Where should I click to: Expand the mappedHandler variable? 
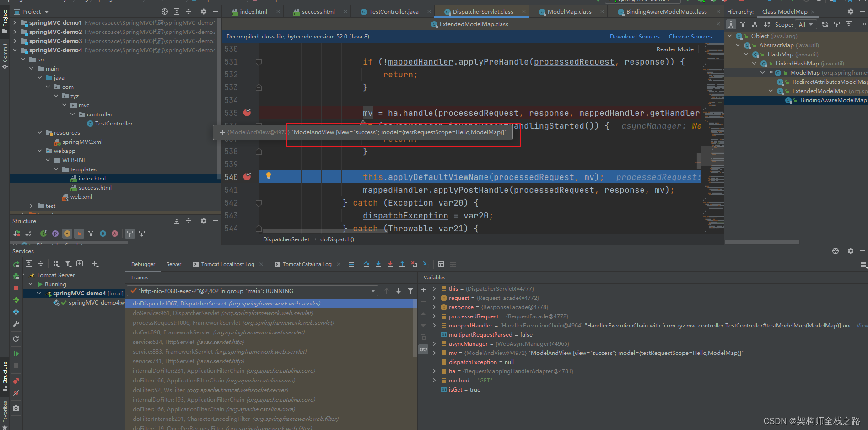coord(434,325)
